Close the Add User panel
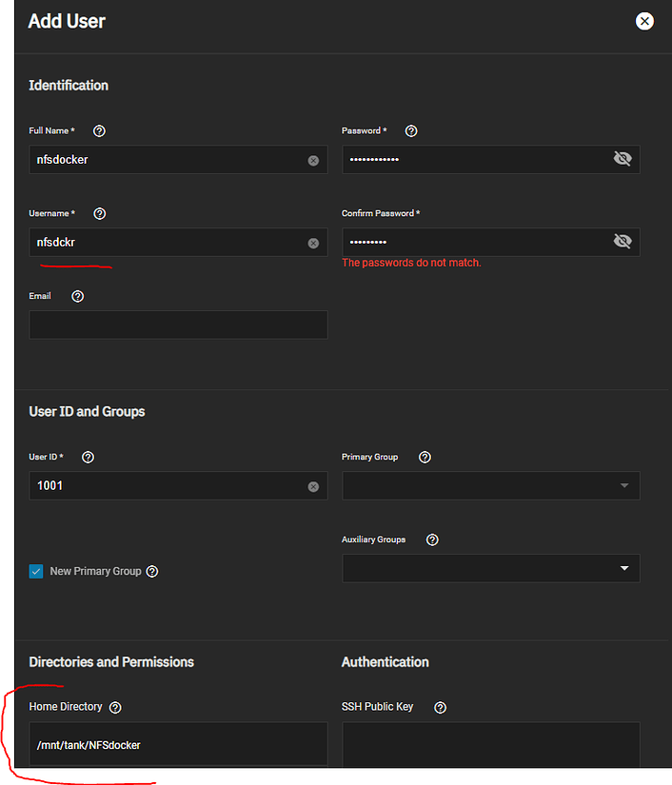The height and width of the screenshot is (785, 672). click(644, 21)
